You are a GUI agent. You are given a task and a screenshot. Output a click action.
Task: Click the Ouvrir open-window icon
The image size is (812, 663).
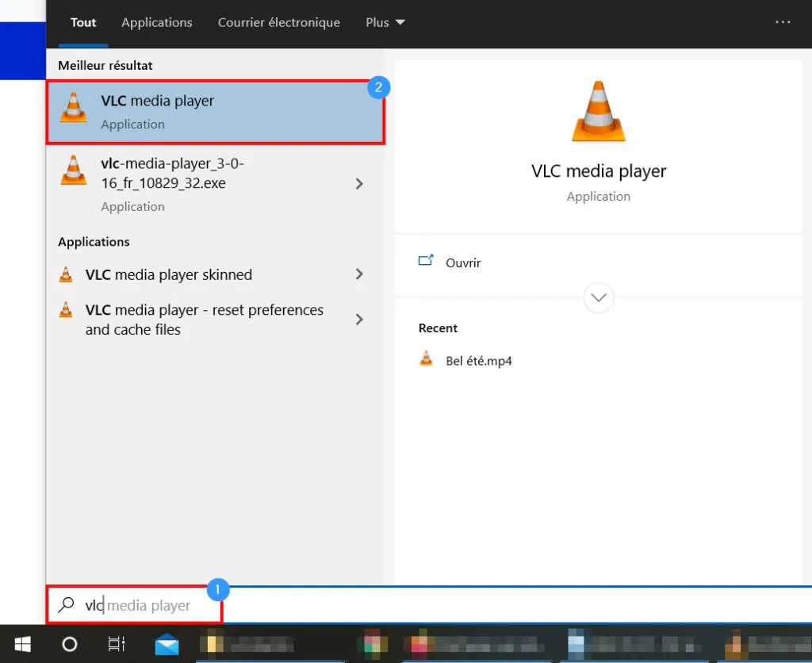pos(426,260)
